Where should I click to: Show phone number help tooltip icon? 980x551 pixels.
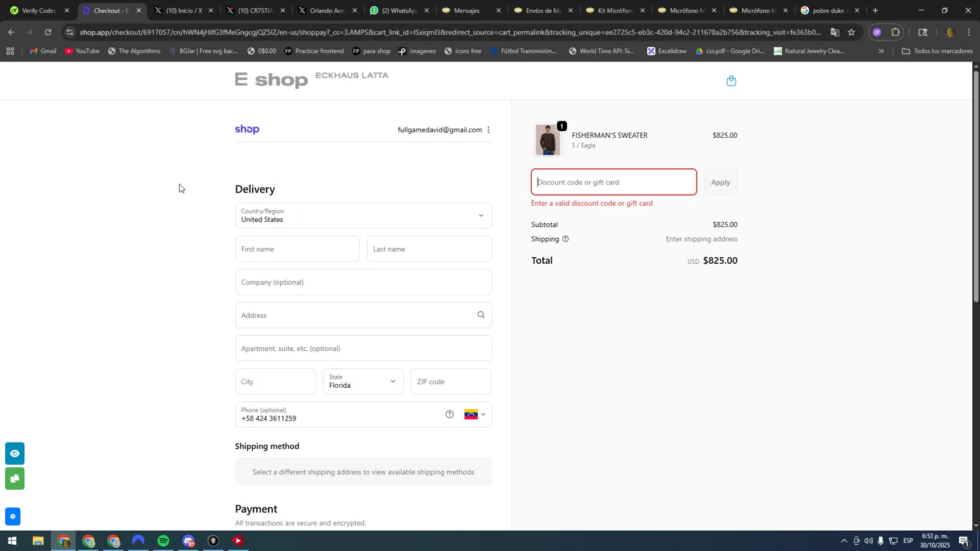pyautogui.click(x=449, y=414)
